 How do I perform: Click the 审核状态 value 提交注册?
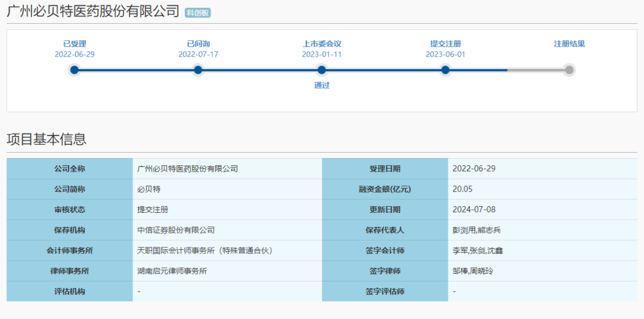click(x=153, y=210)
